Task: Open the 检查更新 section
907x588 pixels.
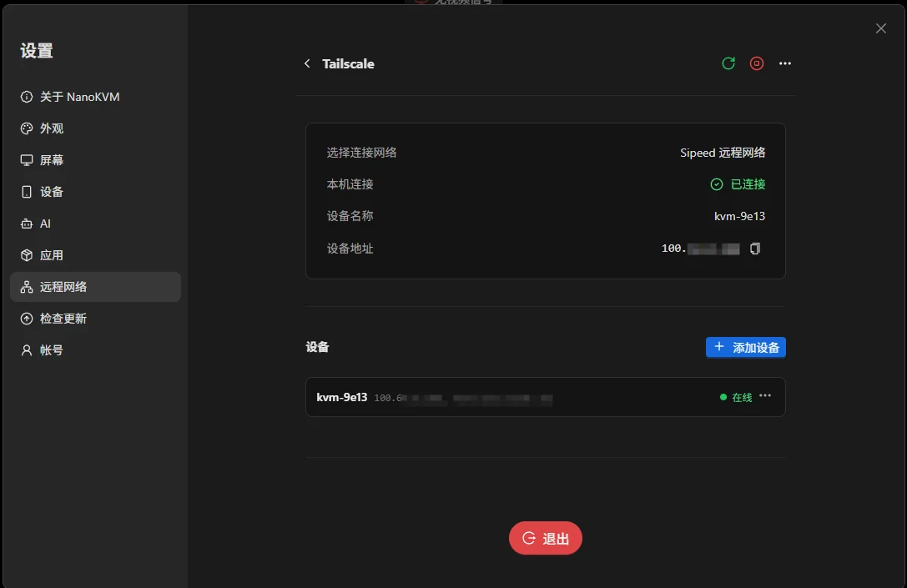Action: (x=95, y=319)
